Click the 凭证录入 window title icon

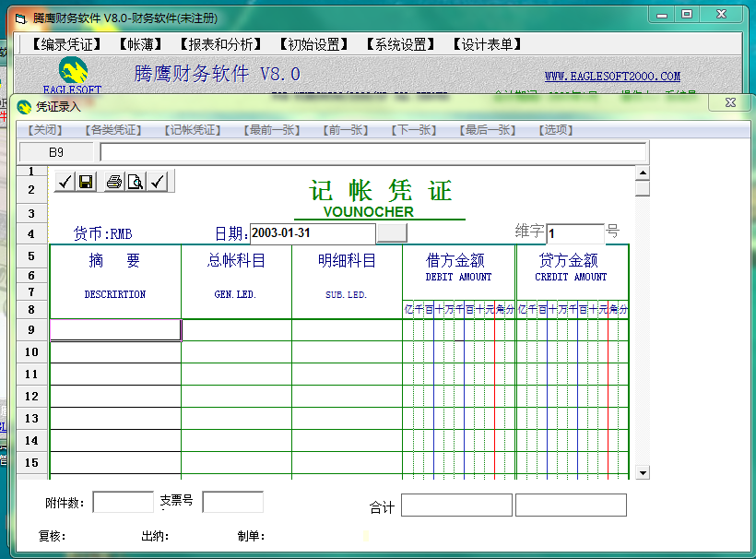pyautogui.click(x=24, y=107)
